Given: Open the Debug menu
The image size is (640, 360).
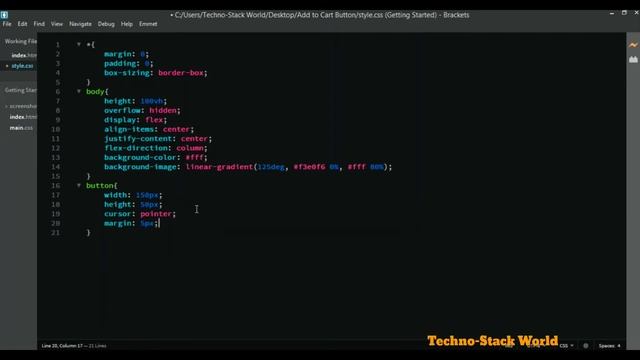Looking at the screenshot, I should point(106,24).
